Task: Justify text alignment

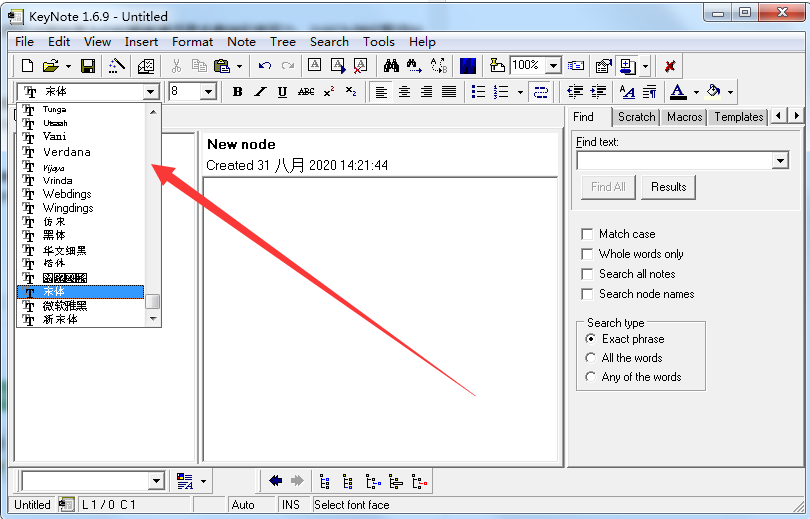Action: click(x=449, y=92)
